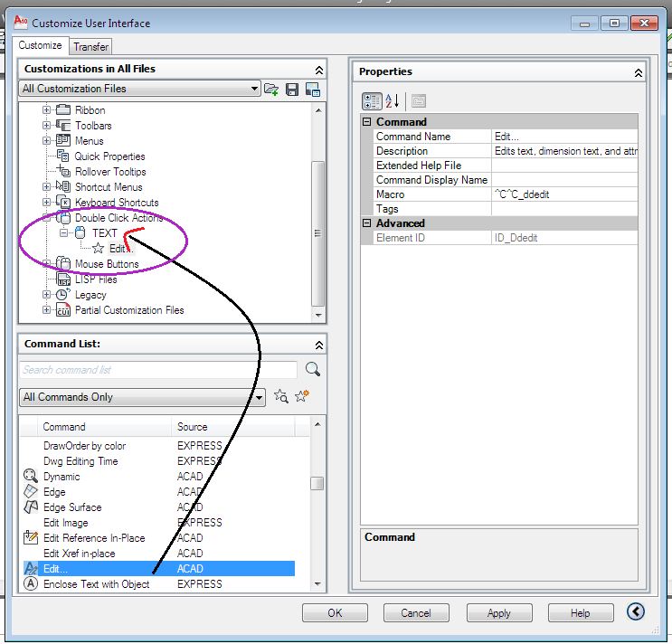This screenshot has height=644, width=672.
Task: Click the Edge Surface command icon
Action: (x=31, y=507)
